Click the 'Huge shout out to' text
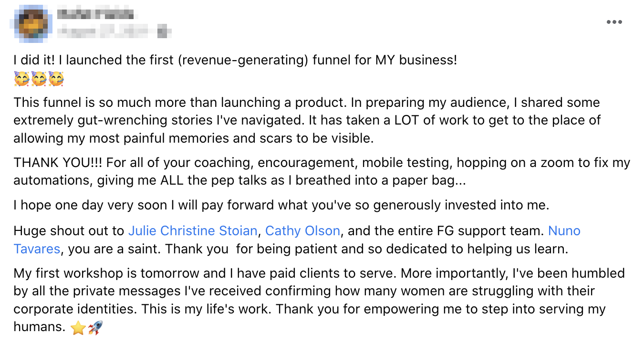The height and width of the screenshot is (344, 644). 70,231
